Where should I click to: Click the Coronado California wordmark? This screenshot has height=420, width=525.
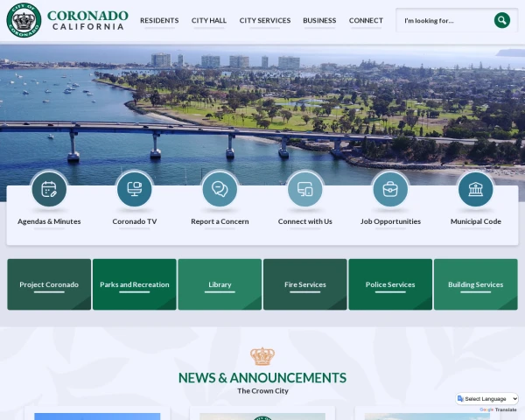tap(87, 20)
